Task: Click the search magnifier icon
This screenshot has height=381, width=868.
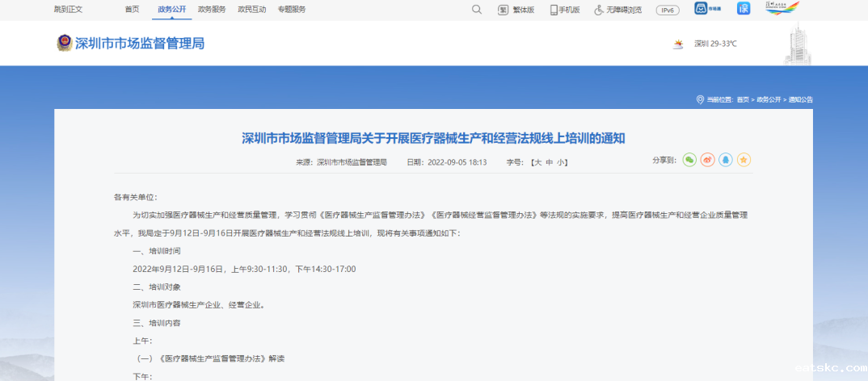Action: (x=476, y=10)
